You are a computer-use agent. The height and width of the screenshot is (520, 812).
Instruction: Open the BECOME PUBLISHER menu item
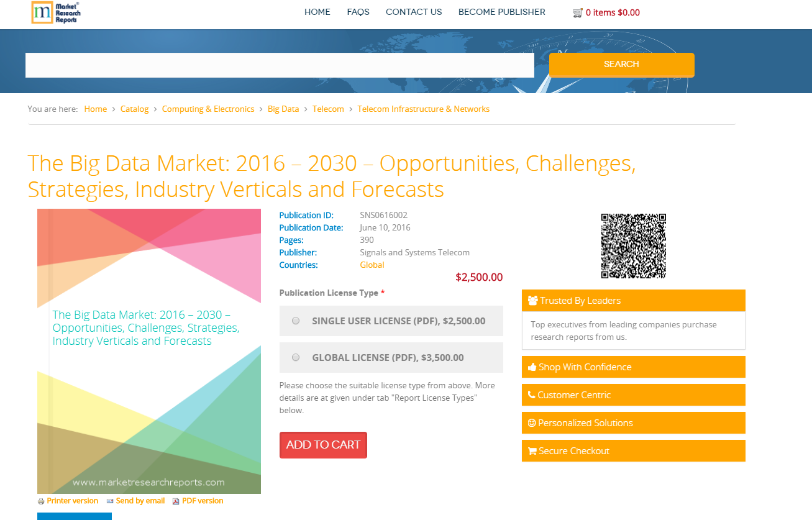502,12
